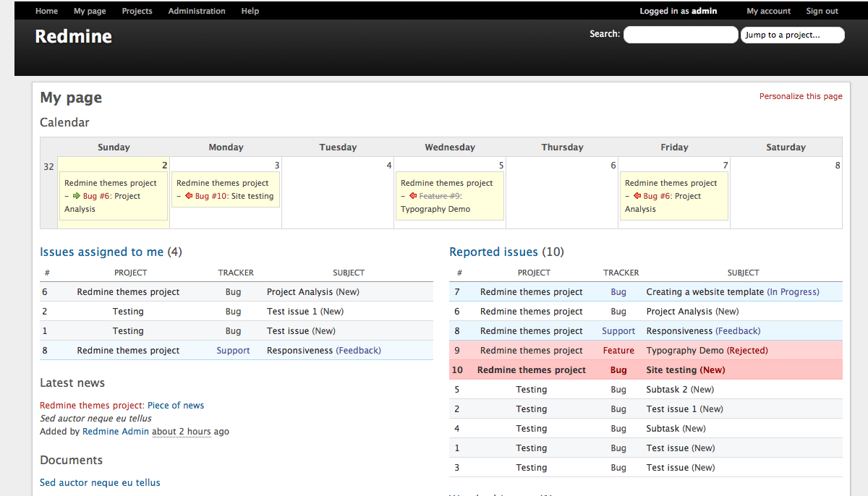Open the Jump to a project dropdown
The width and height of the screenshot is (868, 496).
click(x=792, y=35)
